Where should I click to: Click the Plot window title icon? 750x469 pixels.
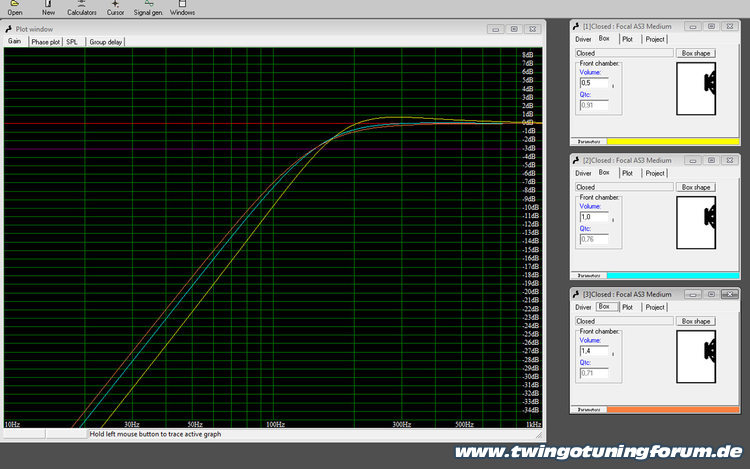click(x=9, y=29)
